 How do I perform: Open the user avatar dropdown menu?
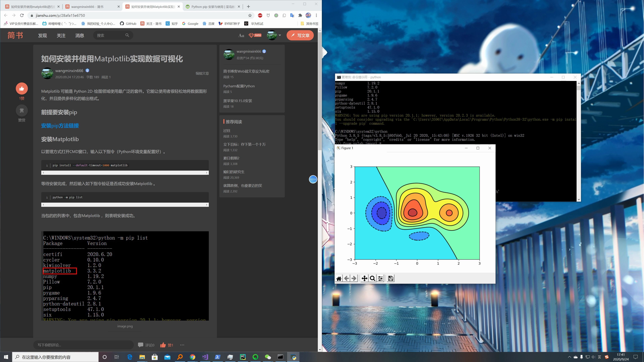274,35
